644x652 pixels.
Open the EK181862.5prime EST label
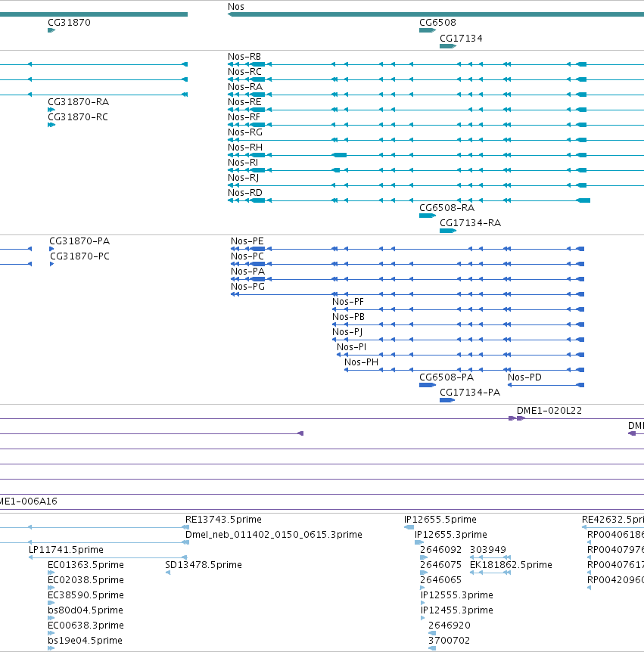(511, 565)
